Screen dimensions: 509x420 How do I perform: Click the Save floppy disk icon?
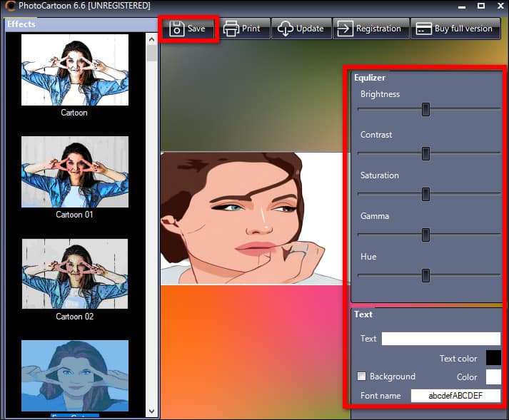[177, 29]
